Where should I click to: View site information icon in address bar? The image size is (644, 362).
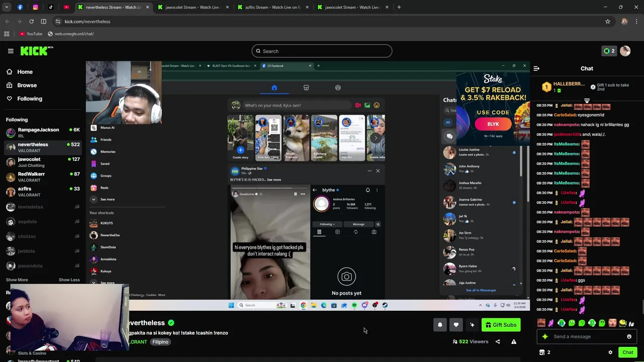coord(58,22)
